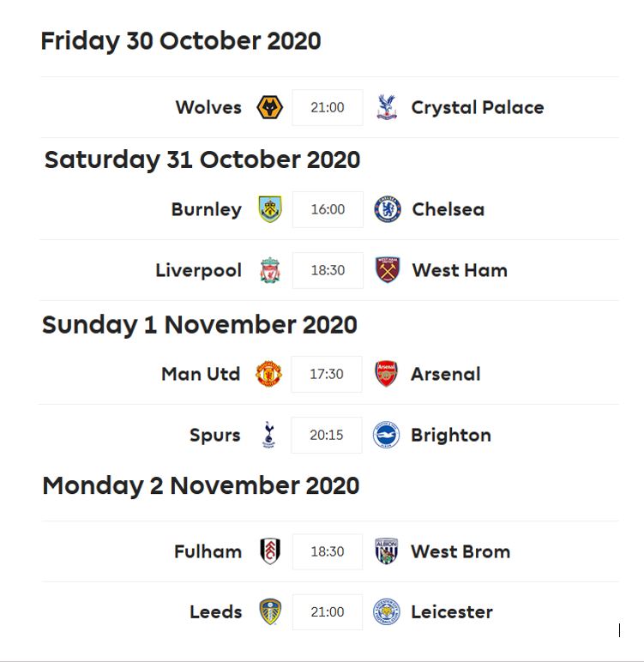This screenshot has height=662, width=644.
Task: Open the Spurs name link
Action: tap(215, 436)
